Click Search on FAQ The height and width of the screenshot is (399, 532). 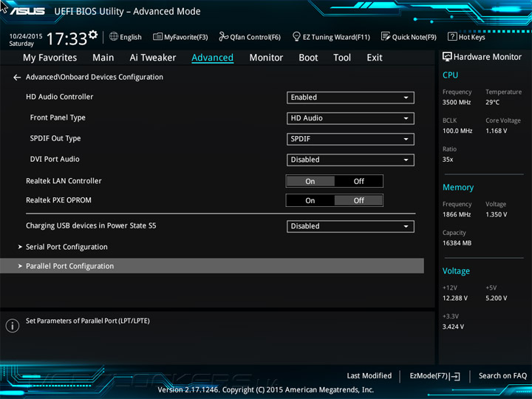pos(502,376)
